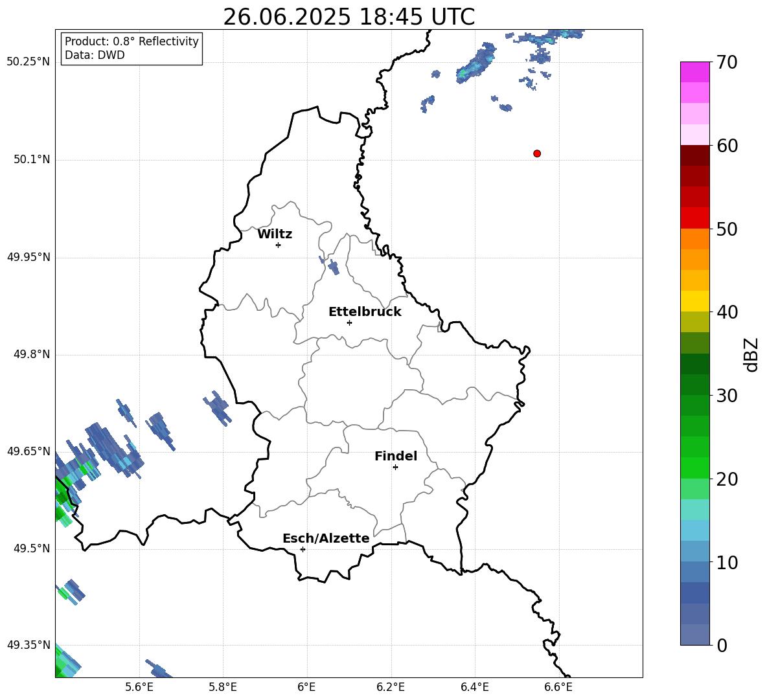Click the Esch/Alzette cross marker
Image resolution: width=767 pixels, height=700 pixels.
[303, 549]
